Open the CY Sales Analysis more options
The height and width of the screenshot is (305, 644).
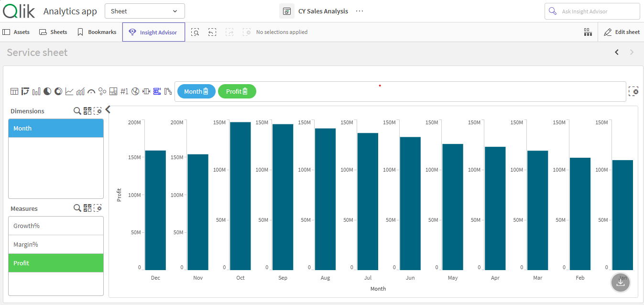pos(360,11)
